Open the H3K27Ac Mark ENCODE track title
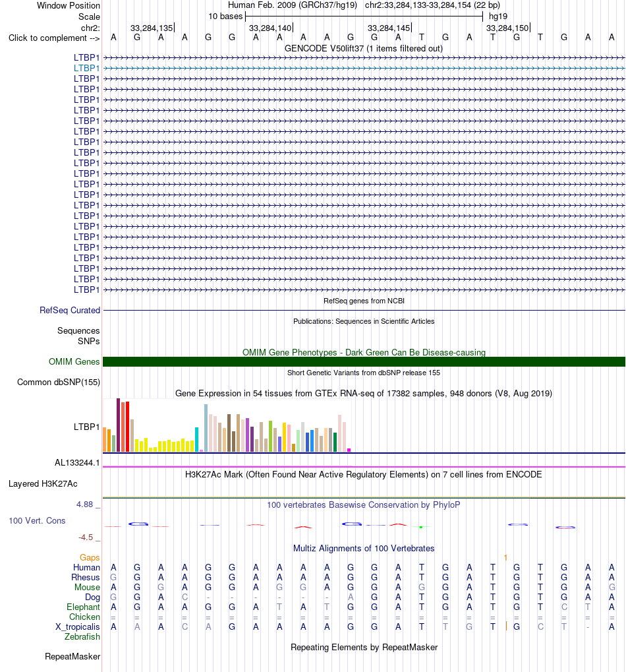The image size is (626, 672). [364, 474]
